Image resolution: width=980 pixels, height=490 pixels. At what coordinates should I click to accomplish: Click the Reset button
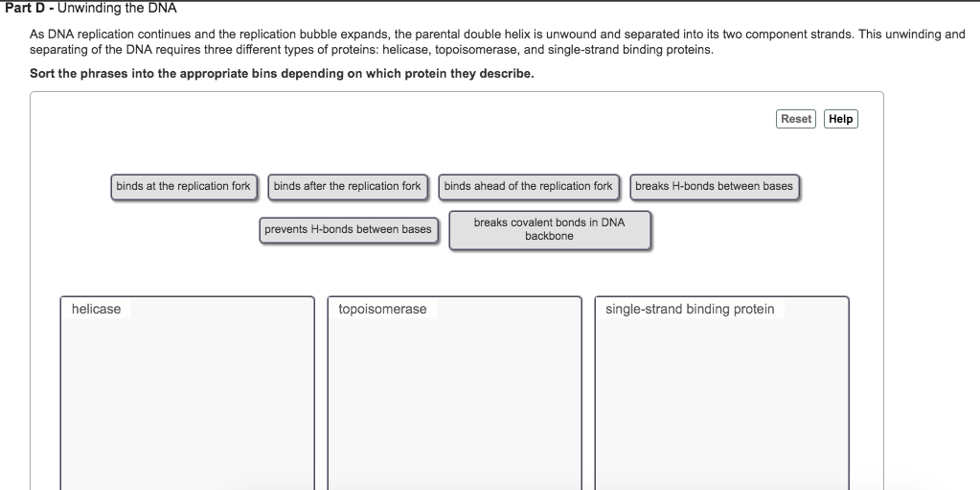[x=796, y=119]
